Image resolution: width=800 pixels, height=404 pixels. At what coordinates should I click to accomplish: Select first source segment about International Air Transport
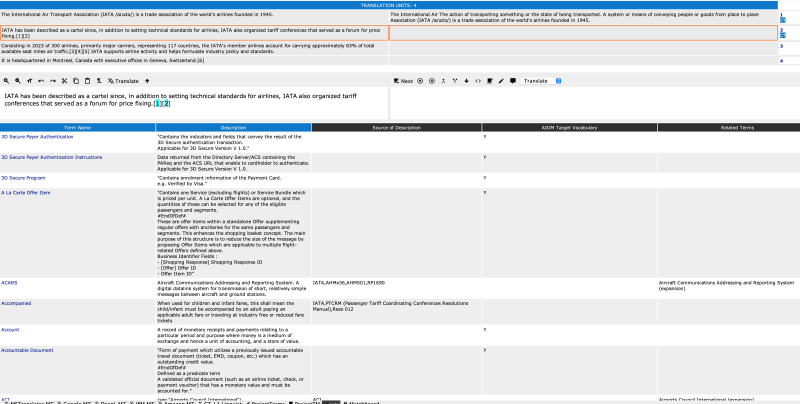point(194,17)
